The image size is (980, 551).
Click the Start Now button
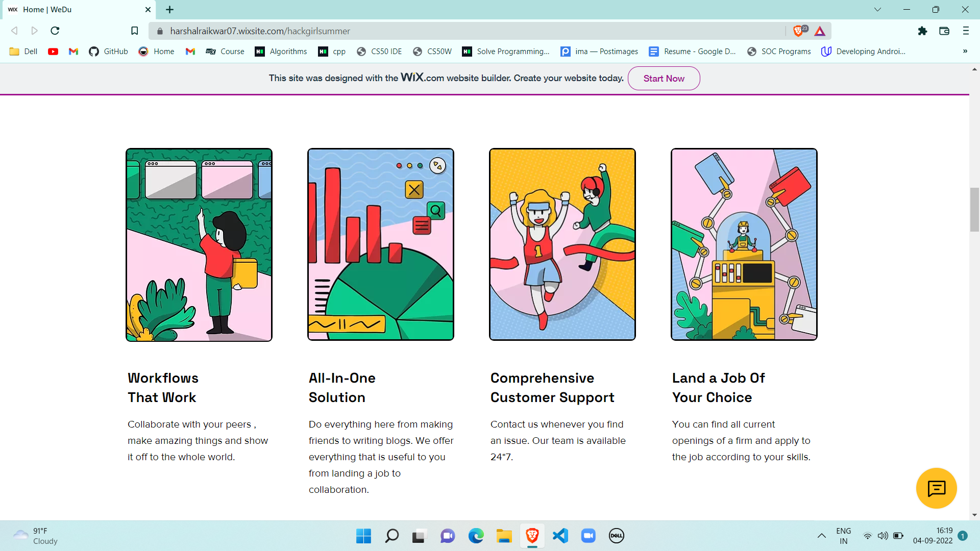coord(664,79)
